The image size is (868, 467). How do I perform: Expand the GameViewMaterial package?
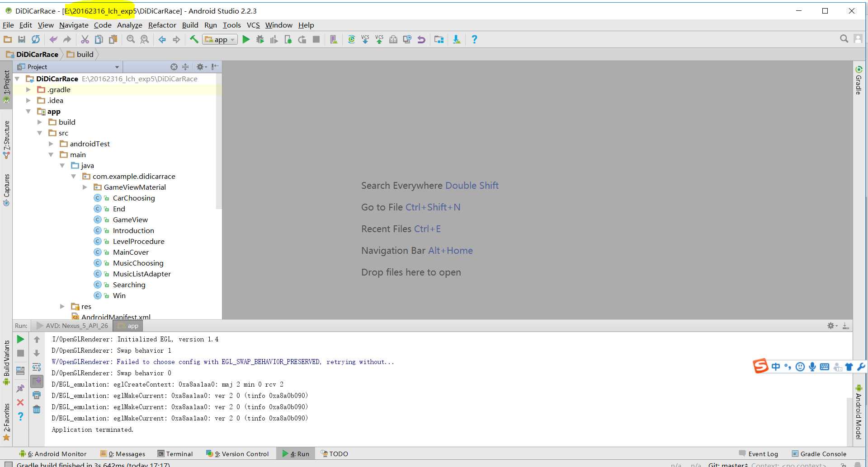(85, 187)
